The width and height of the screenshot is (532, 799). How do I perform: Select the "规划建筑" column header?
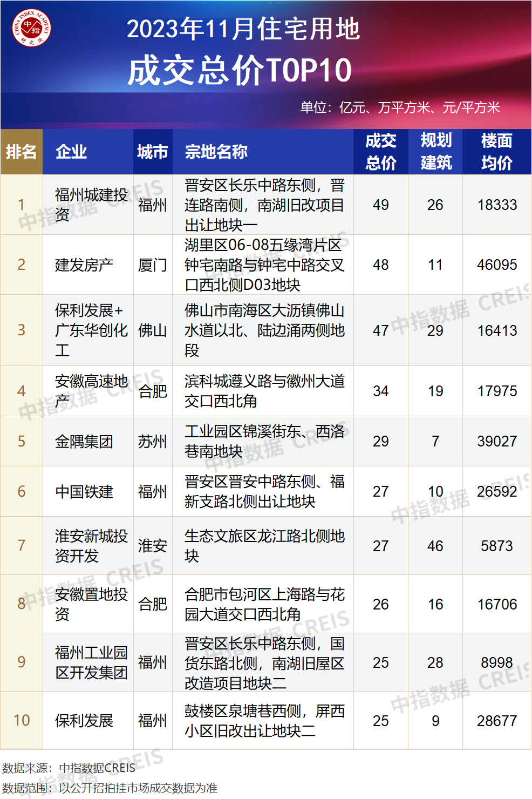pyautogui.click(x=436, y=152)
